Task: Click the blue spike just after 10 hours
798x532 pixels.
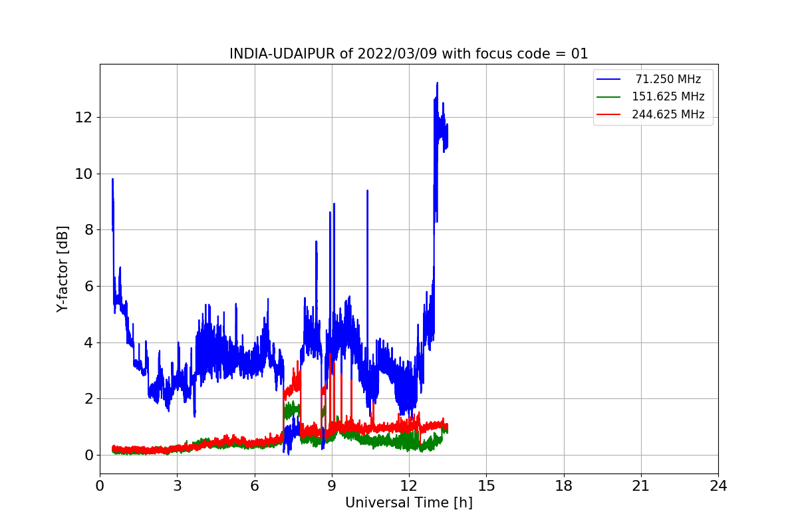Action: (367, 192)
